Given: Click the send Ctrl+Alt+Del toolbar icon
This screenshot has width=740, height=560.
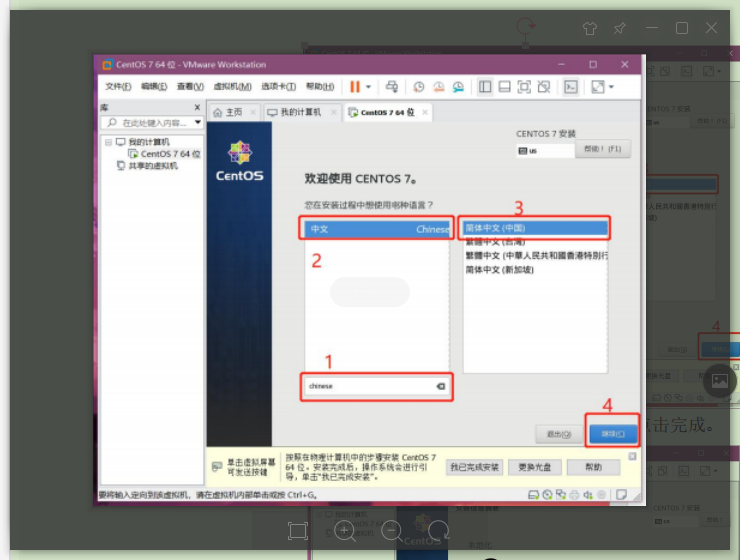Looking at the screenshot, I should click(392, 87).
